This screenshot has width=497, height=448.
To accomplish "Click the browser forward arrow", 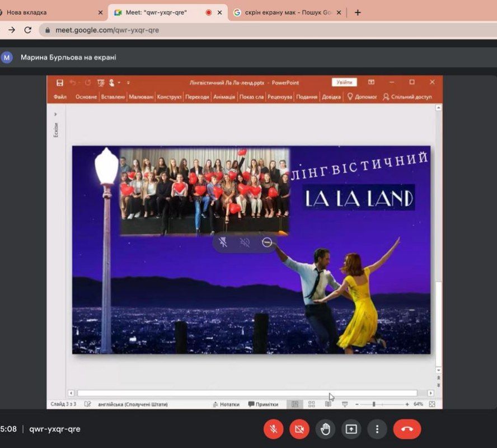I will (12, 30).
